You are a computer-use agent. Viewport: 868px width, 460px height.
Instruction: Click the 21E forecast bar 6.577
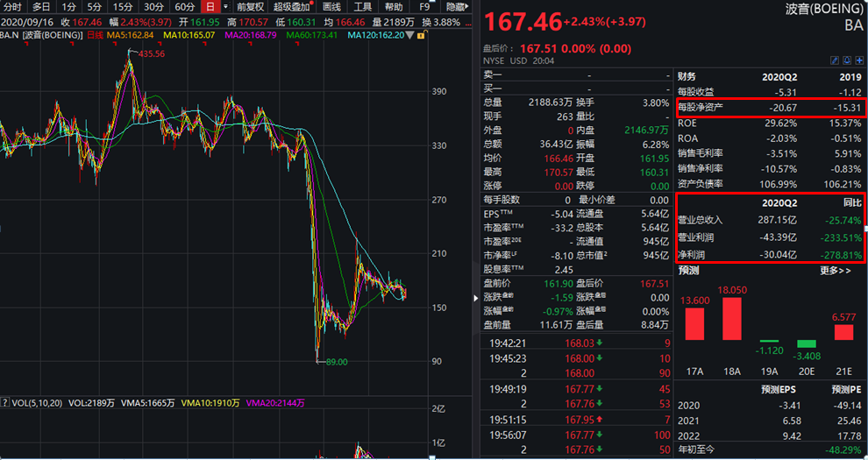tap(843, 332)
